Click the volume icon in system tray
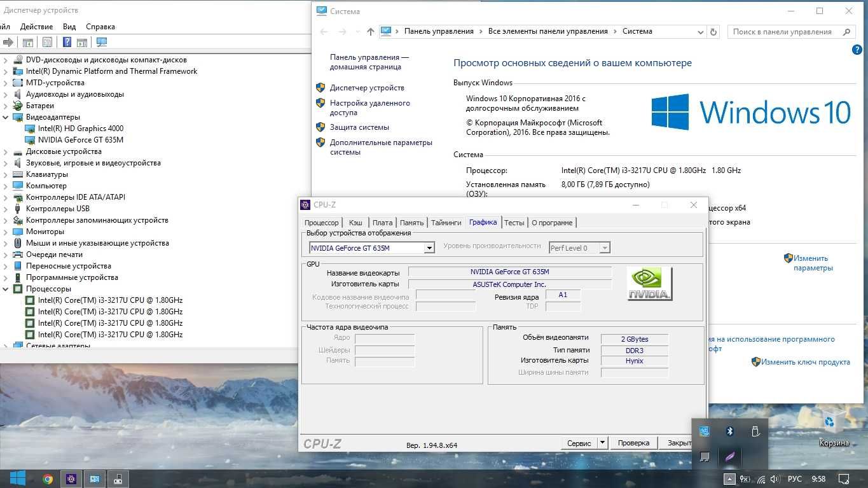 click(x=774, y=479)
